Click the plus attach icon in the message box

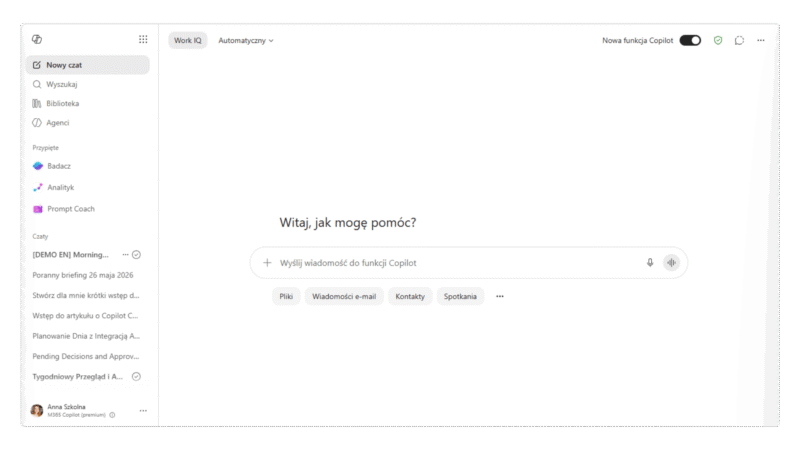click(267, 263)
